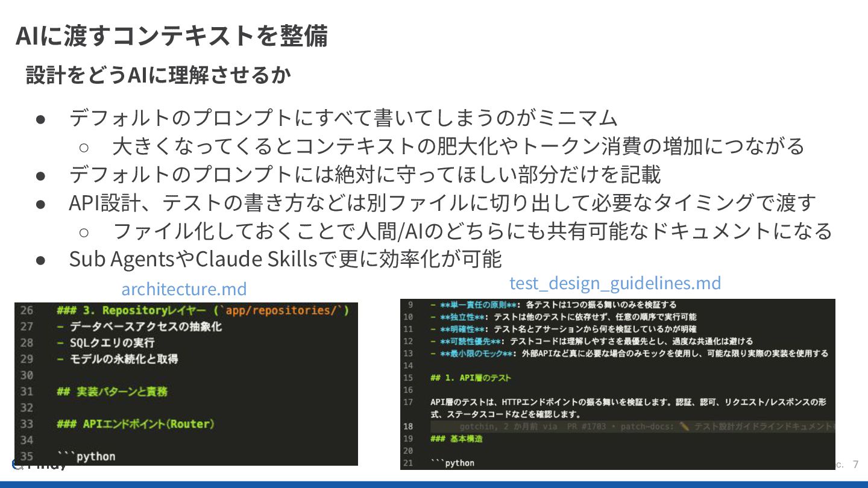Select the line 'データベースアクセスの抽象化' in architecture.md
Screen dimensions: 868x488
click(139, 327)
